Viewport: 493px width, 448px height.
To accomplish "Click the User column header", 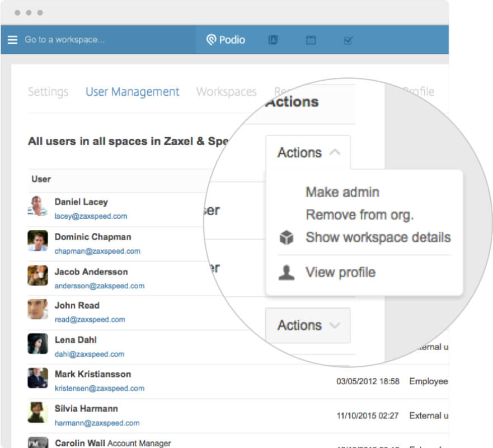I will click(41, 179).
